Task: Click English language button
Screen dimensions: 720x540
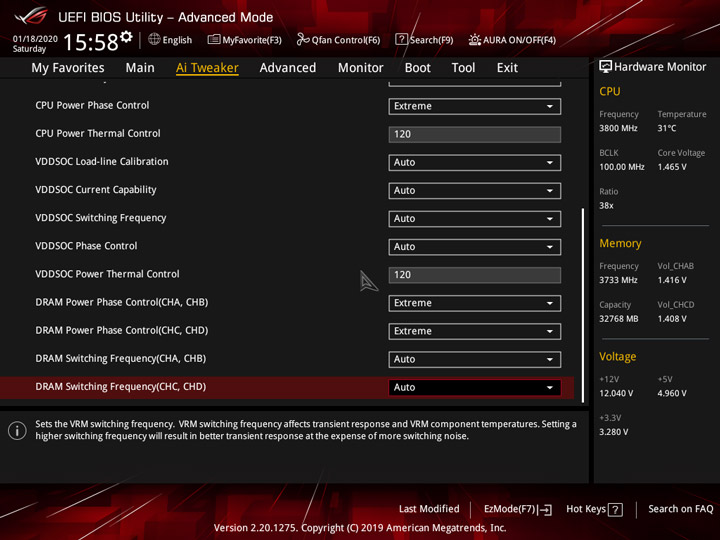Action: [170, 40]
